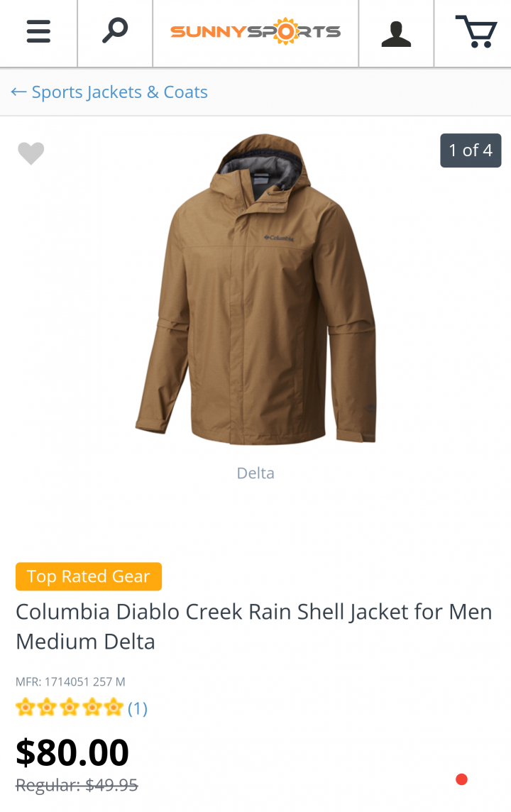Viewport: 511px width, 812px height.
Task: Open the search magnifier icon
Action: tap(115, 31)
